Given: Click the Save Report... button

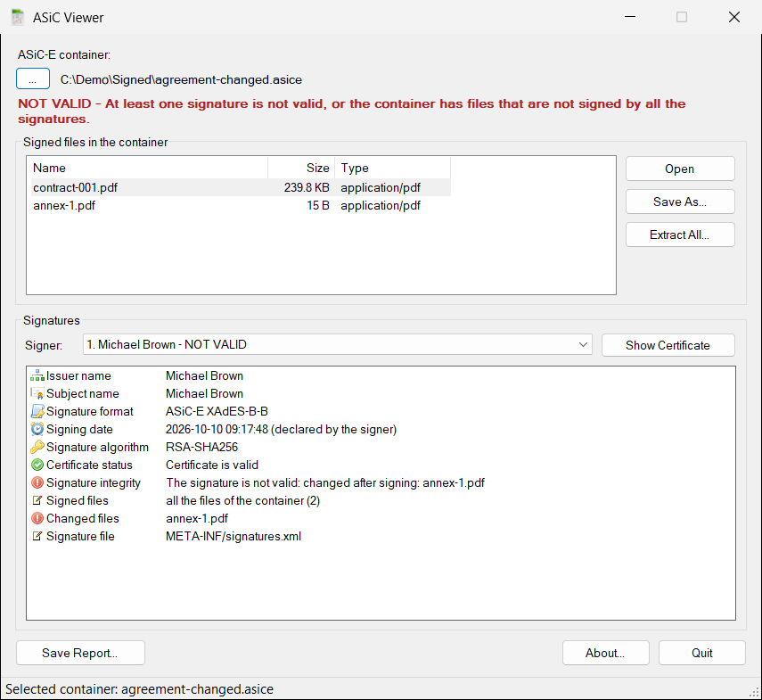Looking at the screenshot, I should (x=81, y=653).
